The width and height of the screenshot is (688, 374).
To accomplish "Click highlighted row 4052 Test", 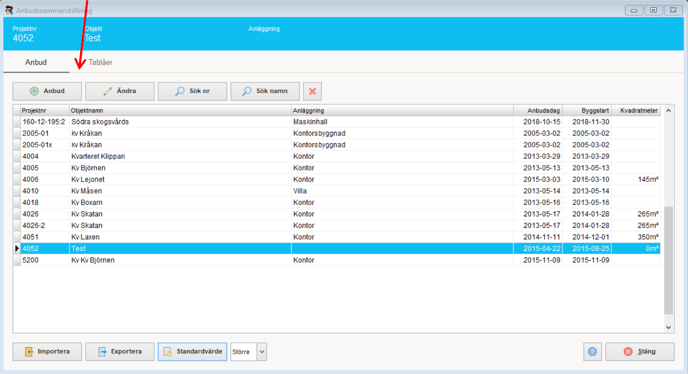I will coord(337,248).
